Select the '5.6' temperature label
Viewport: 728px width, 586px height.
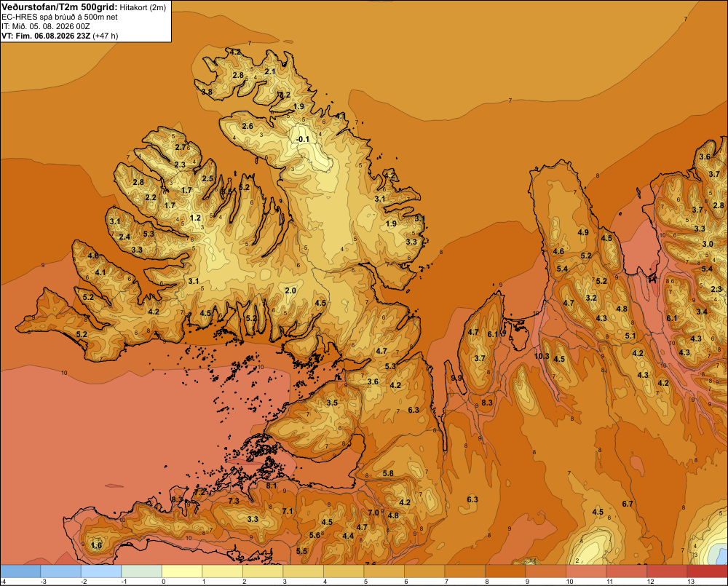click(314, 535)
